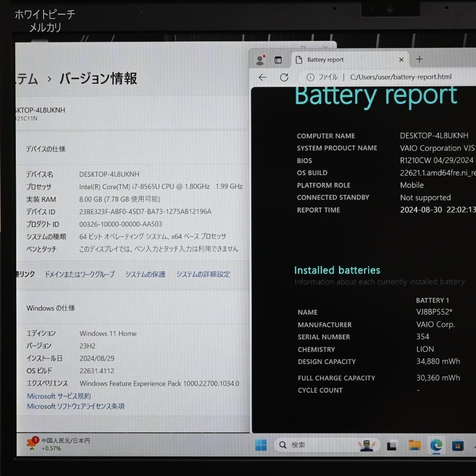Select manufacturer VAIO Corp. value
Image resolution: width=476 pixels, height=476 pixels.
pos(435,324)
